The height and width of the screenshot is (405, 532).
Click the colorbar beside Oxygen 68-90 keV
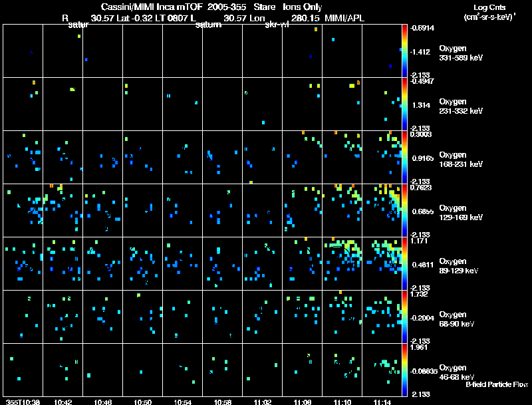click(404, 317)
